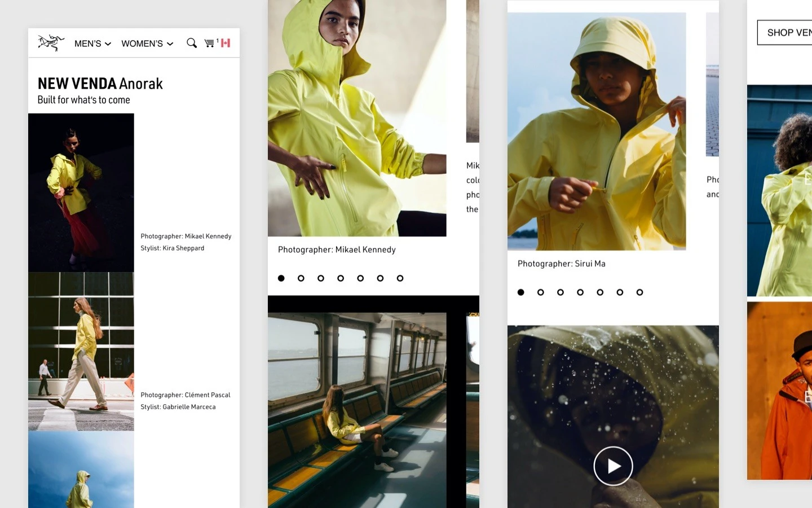Click "Built for what's to come" subtitle
This screenshot has width=812, height=508.
[84, 100]
